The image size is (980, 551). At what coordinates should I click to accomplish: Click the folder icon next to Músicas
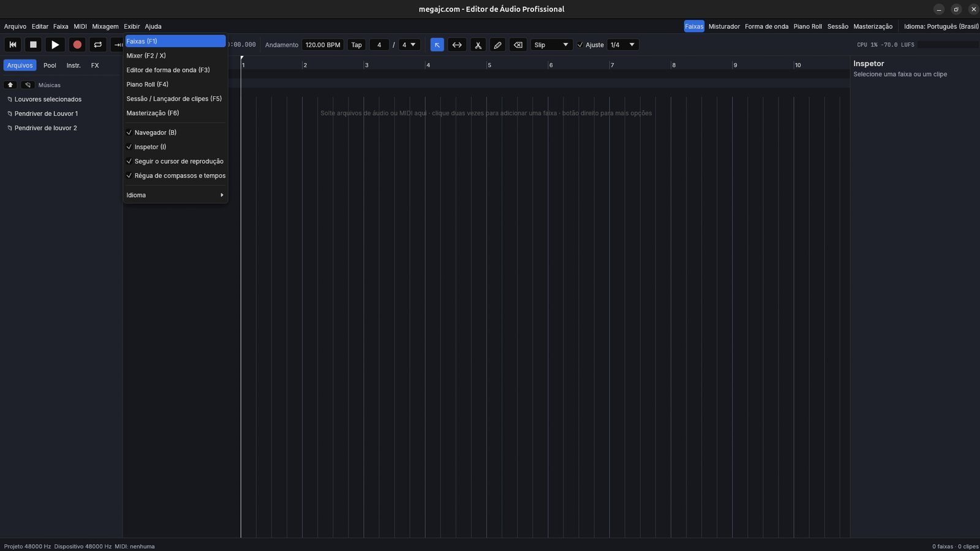click(x=28, y=85)
